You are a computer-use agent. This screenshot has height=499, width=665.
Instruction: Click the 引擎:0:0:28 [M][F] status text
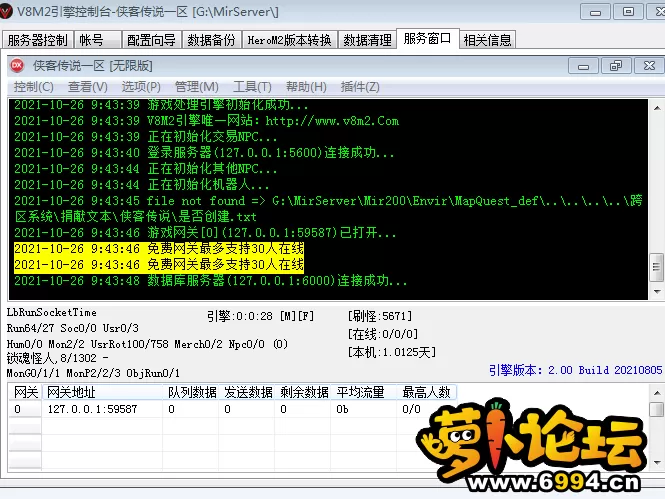pos(260,316)
